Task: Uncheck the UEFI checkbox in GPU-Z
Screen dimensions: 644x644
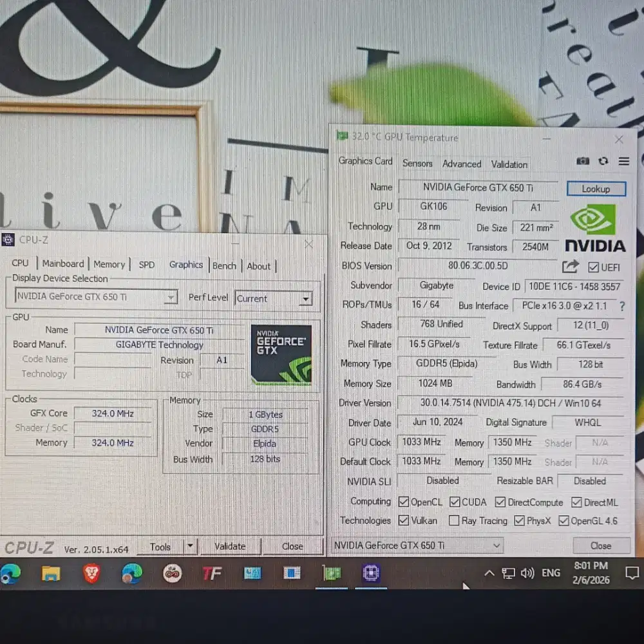Action: pyautogui.click(x=593, y=267)
